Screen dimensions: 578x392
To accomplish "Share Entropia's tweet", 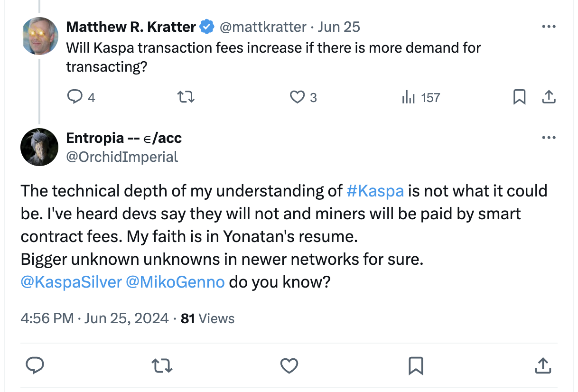I will [x=542, y=365].
